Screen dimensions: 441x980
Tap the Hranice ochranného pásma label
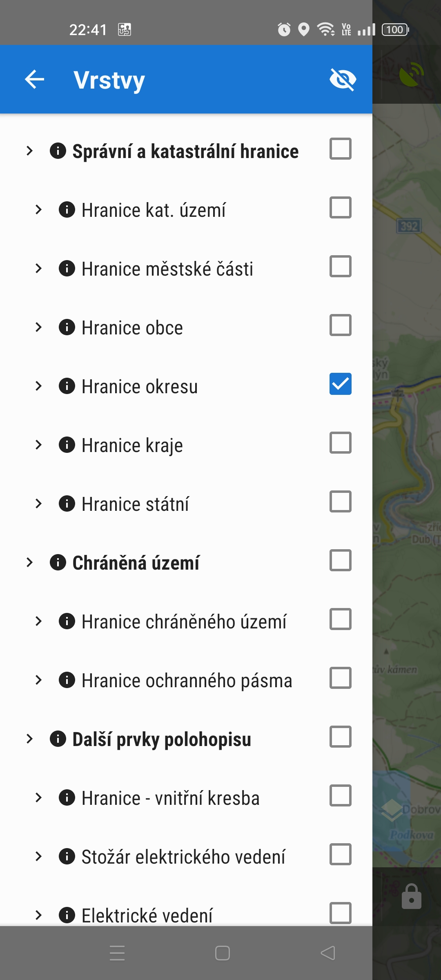[x=187, y=681]
